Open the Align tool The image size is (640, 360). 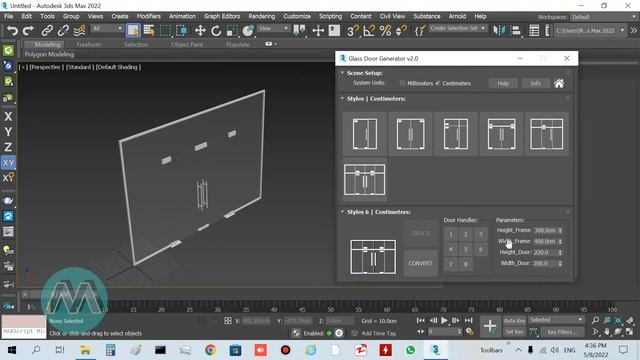(x=516, y=31)
